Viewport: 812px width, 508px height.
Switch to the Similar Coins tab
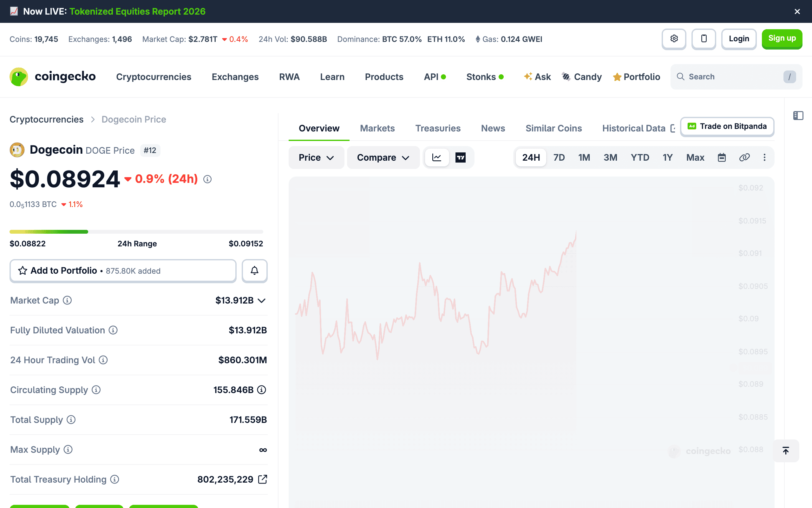(553, 128)
